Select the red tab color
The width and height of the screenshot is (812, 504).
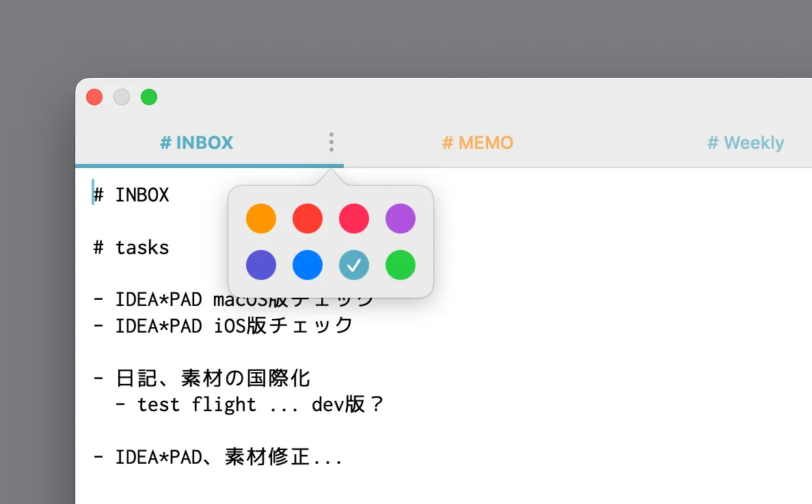[308, 219]
